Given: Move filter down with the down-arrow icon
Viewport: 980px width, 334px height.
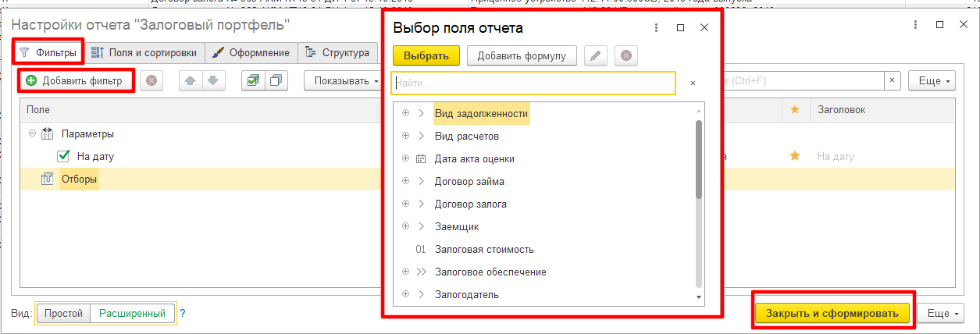Looking at the screenshot, I should coord(215,80).
